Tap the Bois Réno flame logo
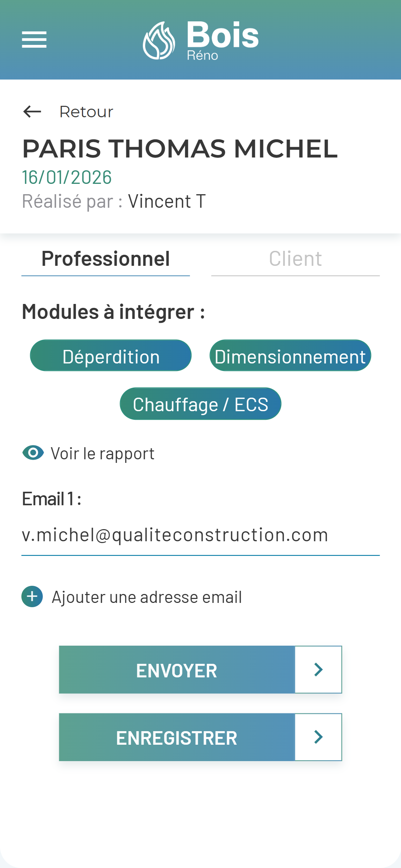This screenshot has height=868, width=401. [x=159, y=41]
